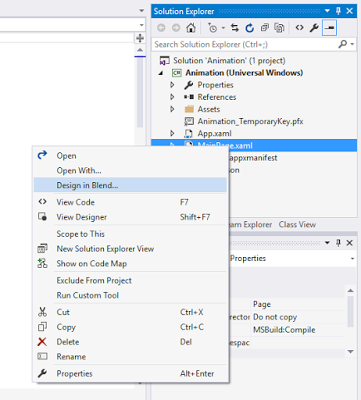Choose View Designer menu entry
The height and width of the screenshot is (400, 361).
coord(130,217)
